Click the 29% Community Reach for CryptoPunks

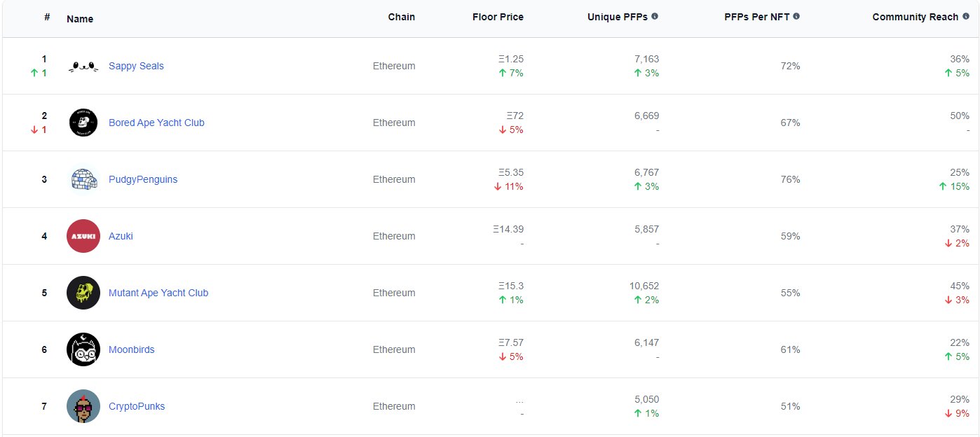coord(960,399)
